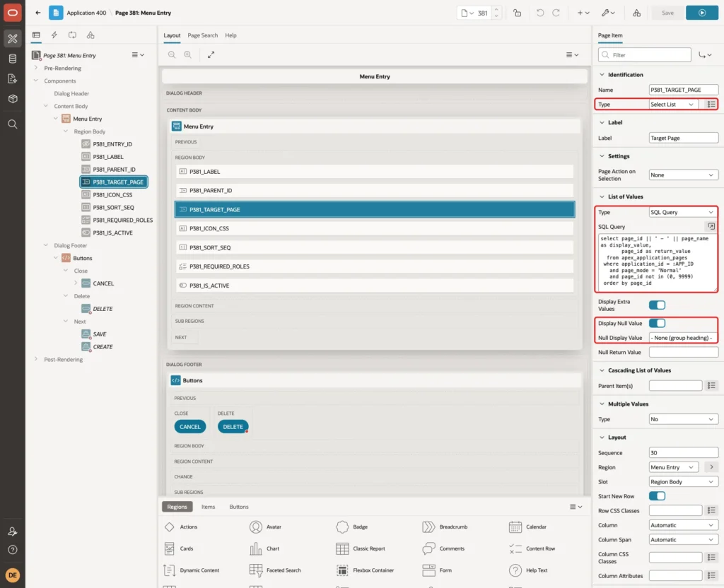Click the Redo icon

point(556,13)
